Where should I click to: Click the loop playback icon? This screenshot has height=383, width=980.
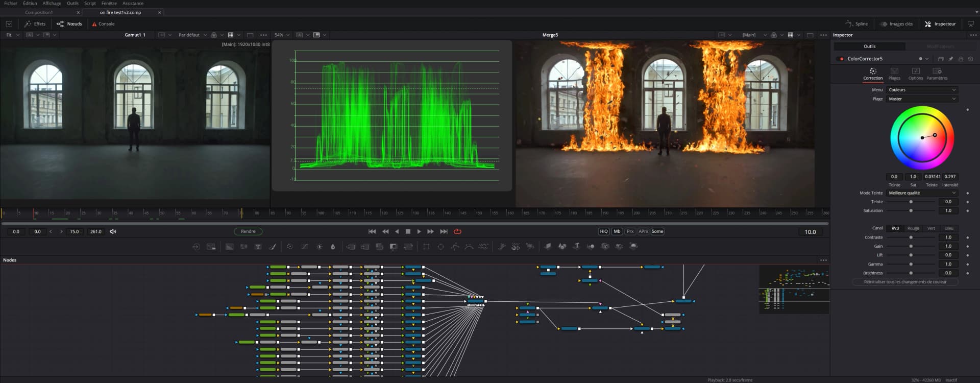click(457, 231)
